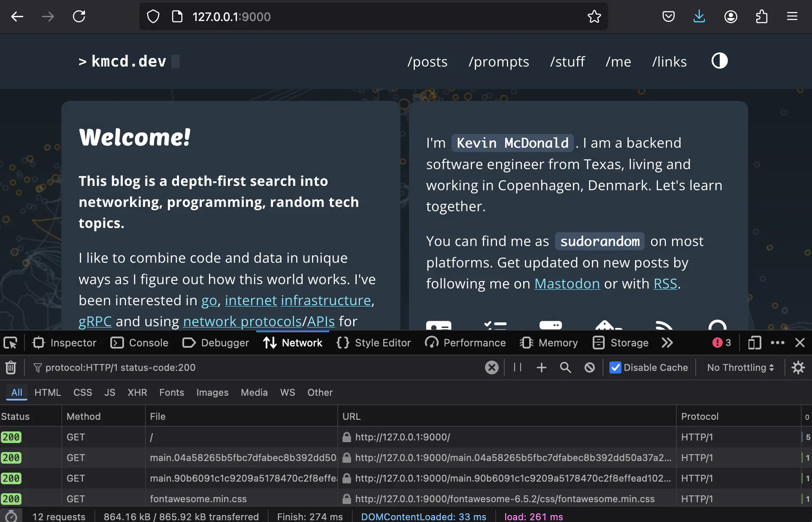
Task: Filter requests by XHR type
Action: pos(137,392)
